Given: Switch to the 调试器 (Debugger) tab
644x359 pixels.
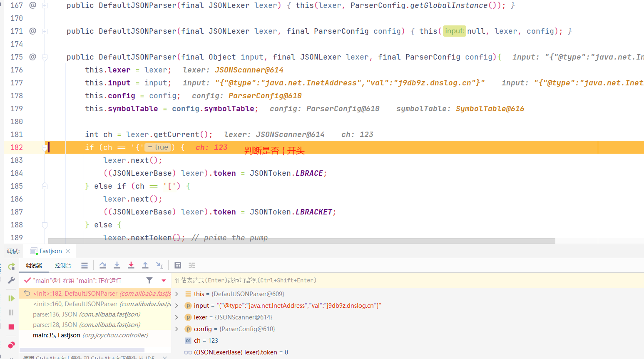Looking at the screenshot, I should [34, 265].
